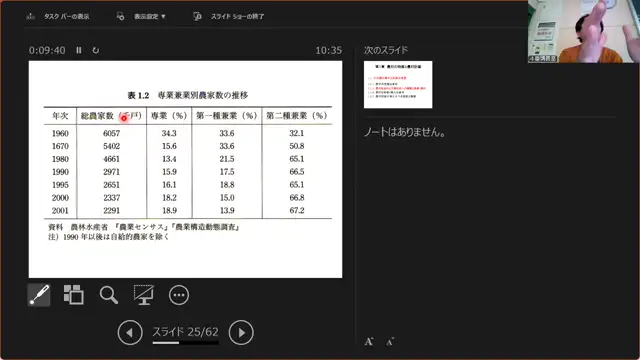Click the value 5402 in table
Image resolution: width=640 pixels, height=360 pixels.
coord(111,146)
